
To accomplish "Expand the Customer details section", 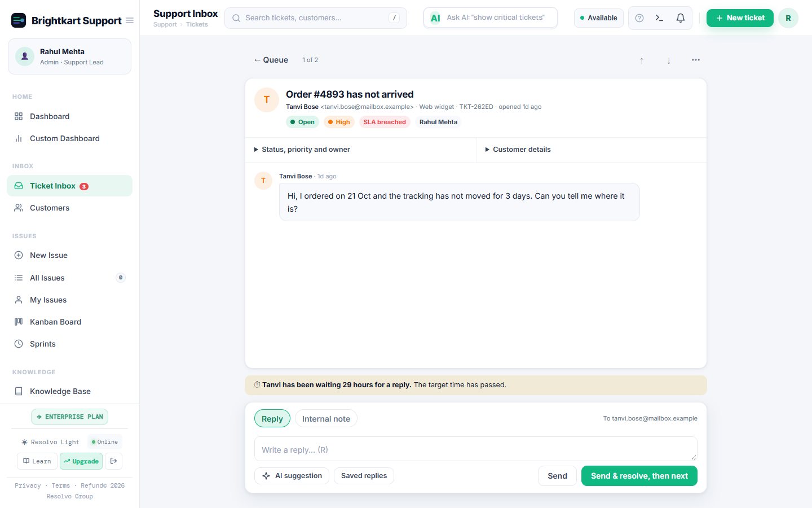I will point(592,150).
